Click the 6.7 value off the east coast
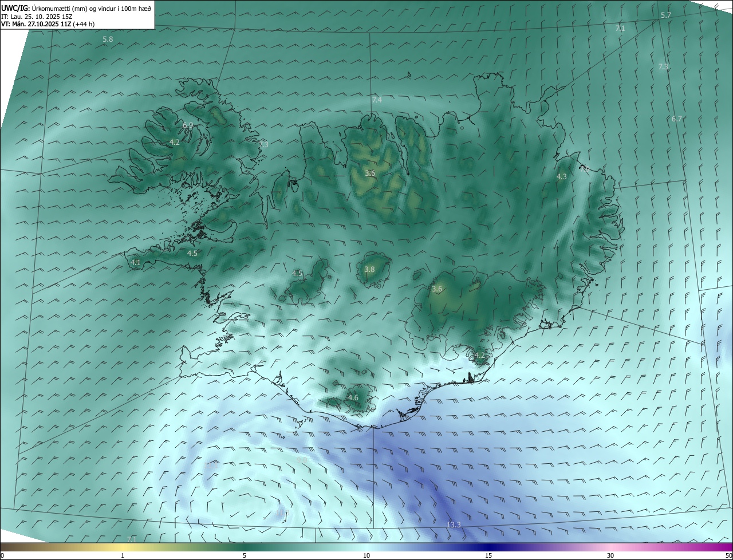Screen dimensions: 733x560 click(x=676, y=119)
